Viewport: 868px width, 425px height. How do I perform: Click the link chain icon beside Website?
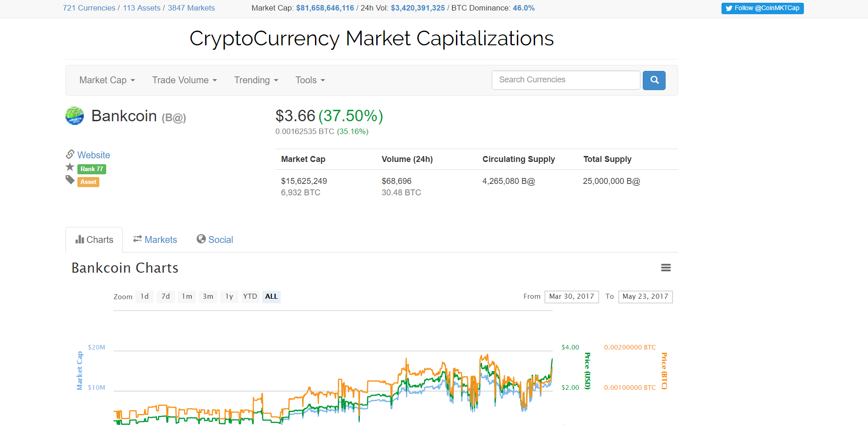[70, 154]
